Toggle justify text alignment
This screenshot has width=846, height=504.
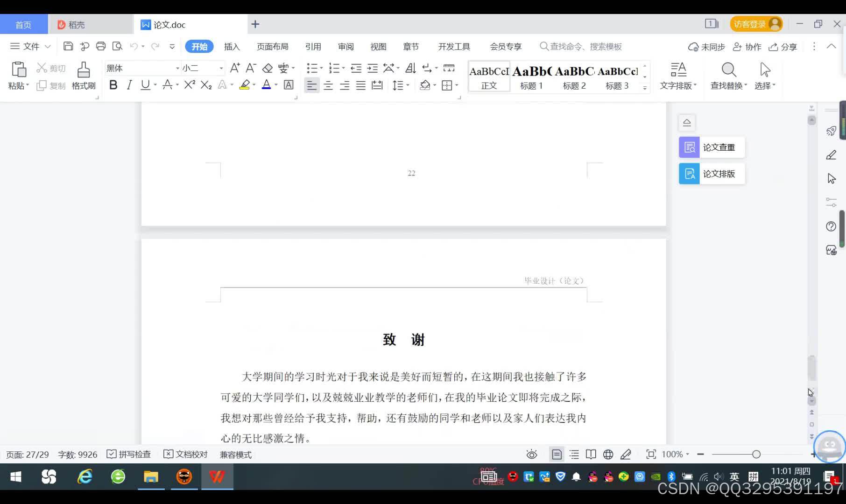coord(361,85)
